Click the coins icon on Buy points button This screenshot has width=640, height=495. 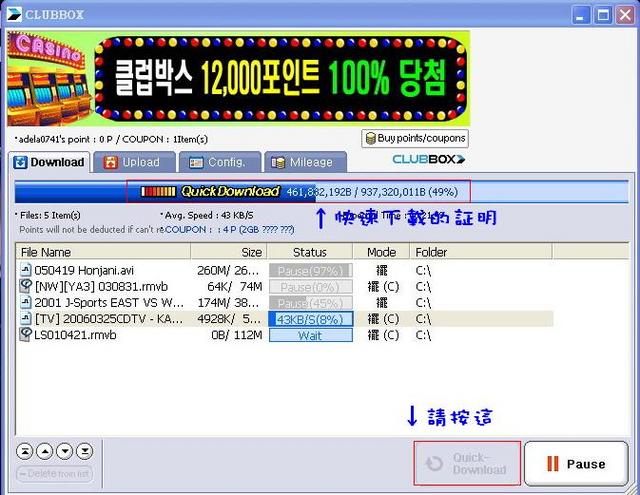[x=370, y=138]
